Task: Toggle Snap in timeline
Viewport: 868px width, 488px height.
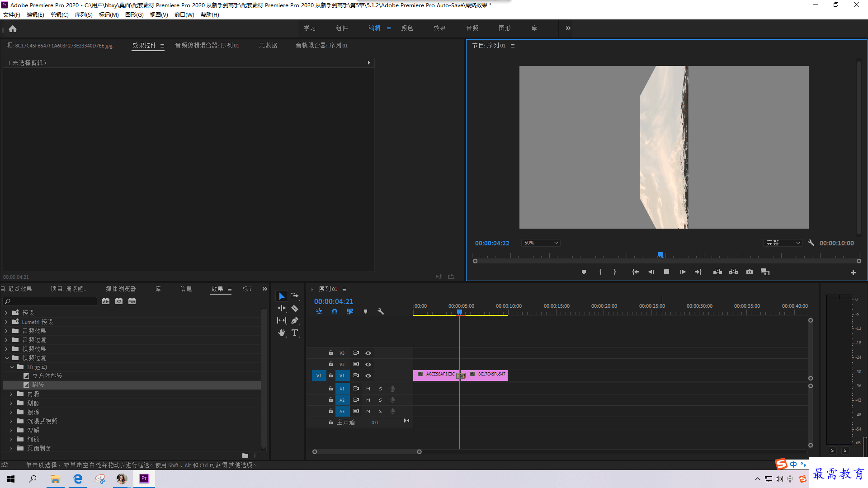Action: coord(335,311)
